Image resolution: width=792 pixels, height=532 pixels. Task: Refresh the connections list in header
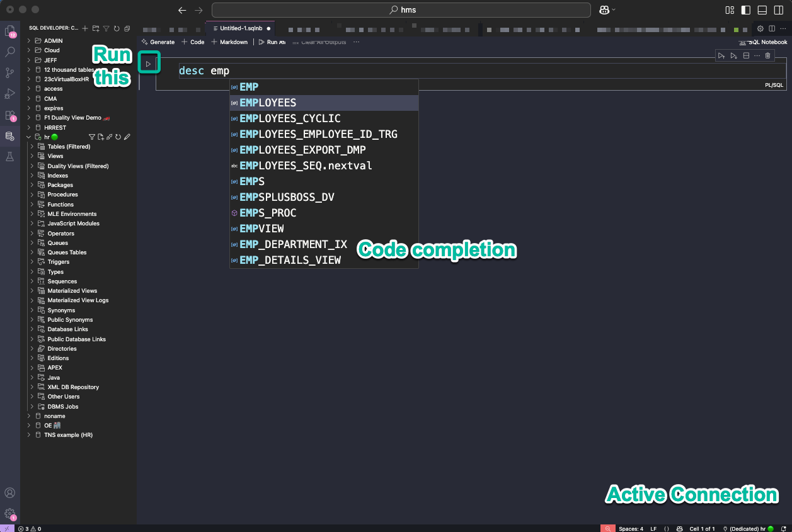click(117, 28)
